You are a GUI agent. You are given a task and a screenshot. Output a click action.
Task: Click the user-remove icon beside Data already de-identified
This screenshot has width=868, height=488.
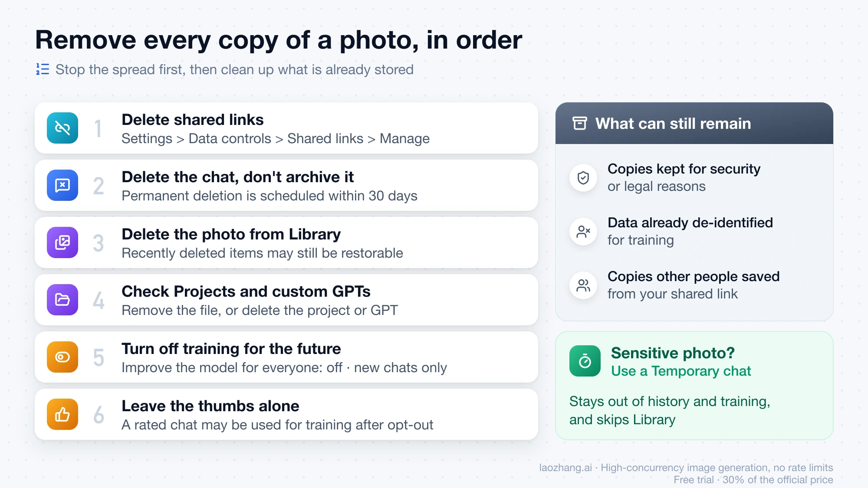[583, 231]
